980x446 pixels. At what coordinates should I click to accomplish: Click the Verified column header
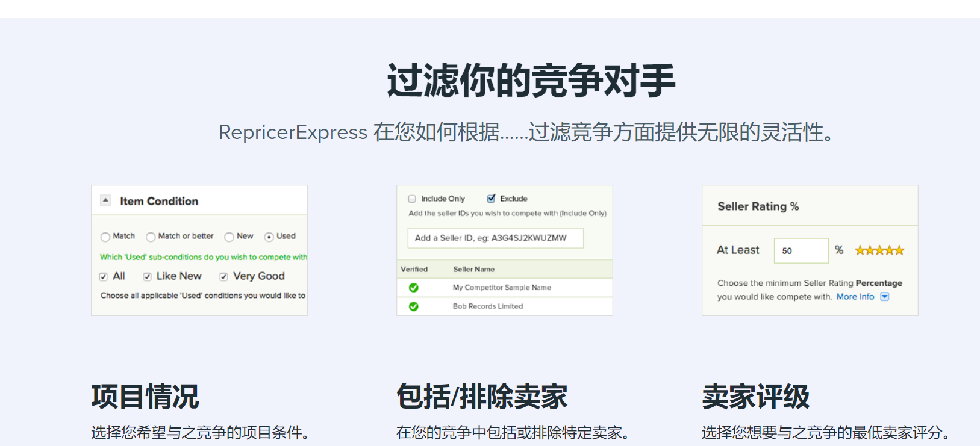click(414, 269)
